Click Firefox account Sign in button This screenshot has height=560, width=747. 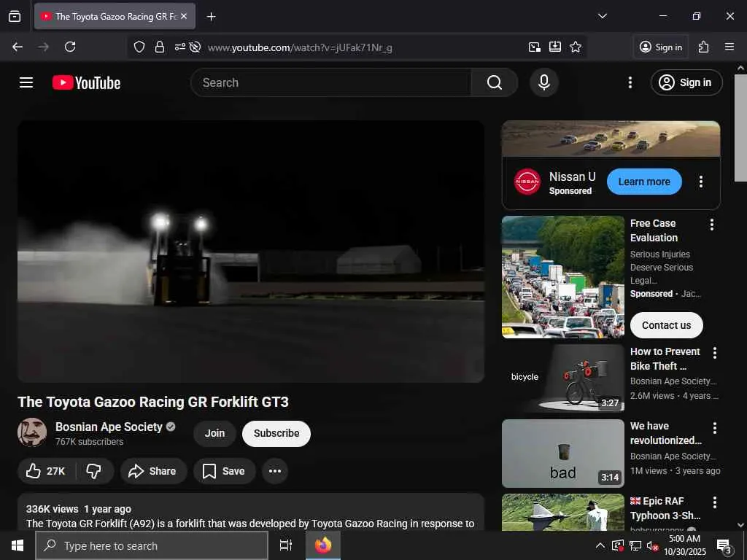click(x=661, y=47)
